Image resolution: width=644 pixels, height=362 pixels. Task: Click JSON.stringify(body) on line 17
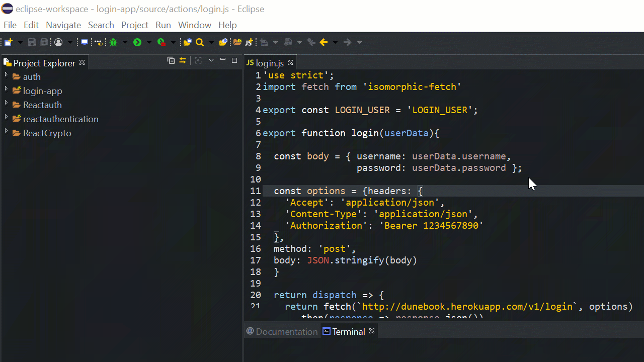coord(362,260)
